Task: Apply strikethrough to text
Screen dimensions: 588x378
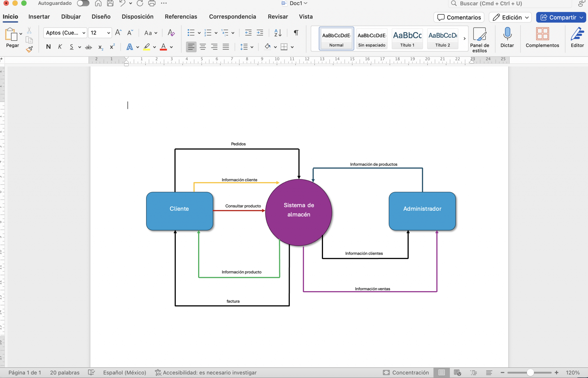Action: click(88, 47)
